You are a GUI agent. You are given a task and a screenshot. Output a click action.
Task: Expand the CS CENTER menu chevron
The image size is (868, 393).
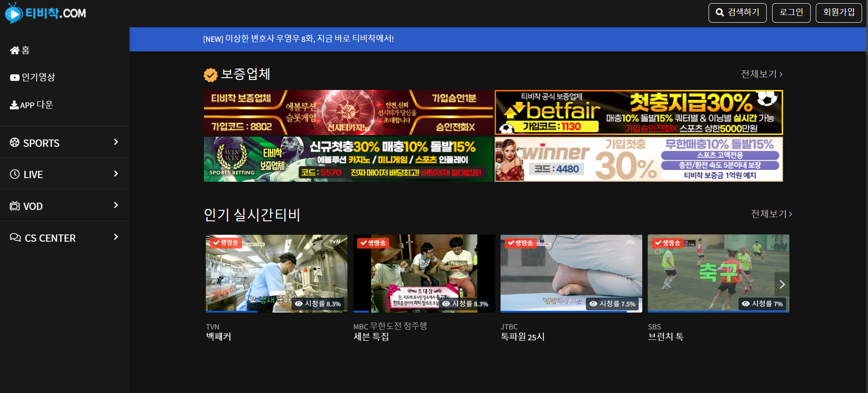(x=116, y=237)
